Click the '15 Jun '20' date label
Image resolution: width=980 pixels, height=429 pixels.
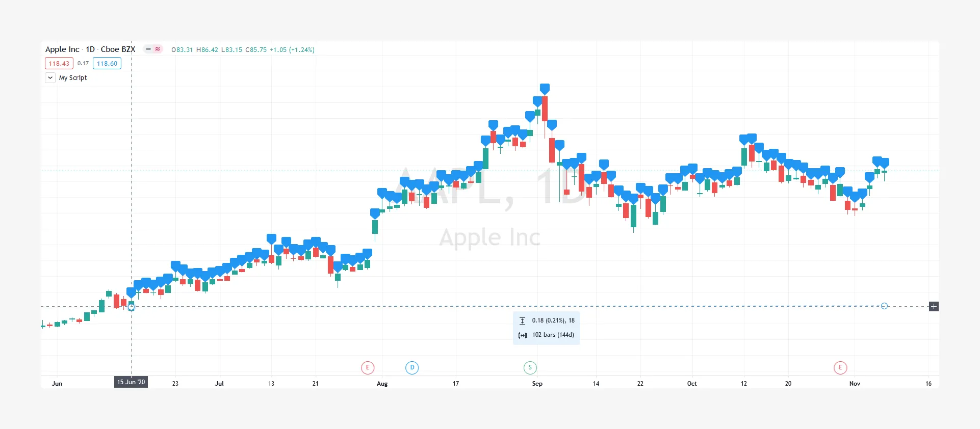pyautogui.click(x=131, y=382)
